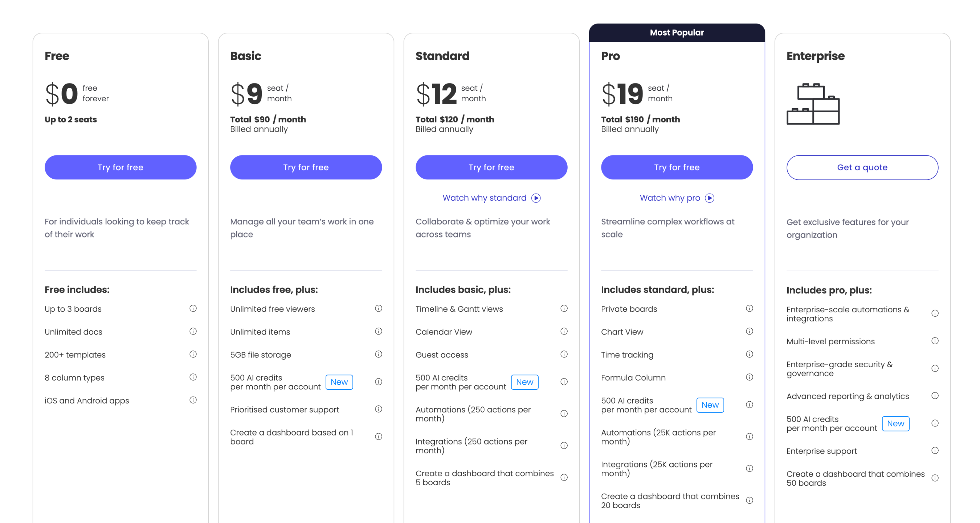The image size is (980, 523).
Task: Try the Standard plan for free
Action: 491,167
